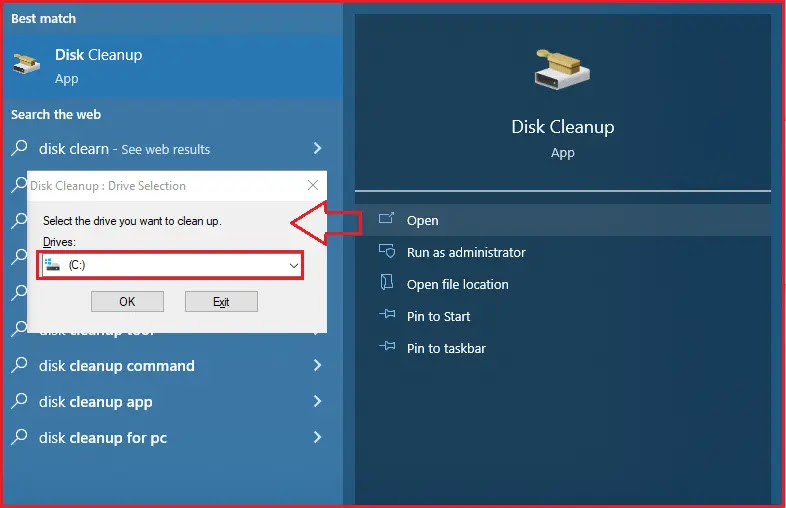Image resolution: width=786 pixels, height=508 pixels.
Task: Select 'disk cleanup command' suggestion
Action: pos(173,366)
